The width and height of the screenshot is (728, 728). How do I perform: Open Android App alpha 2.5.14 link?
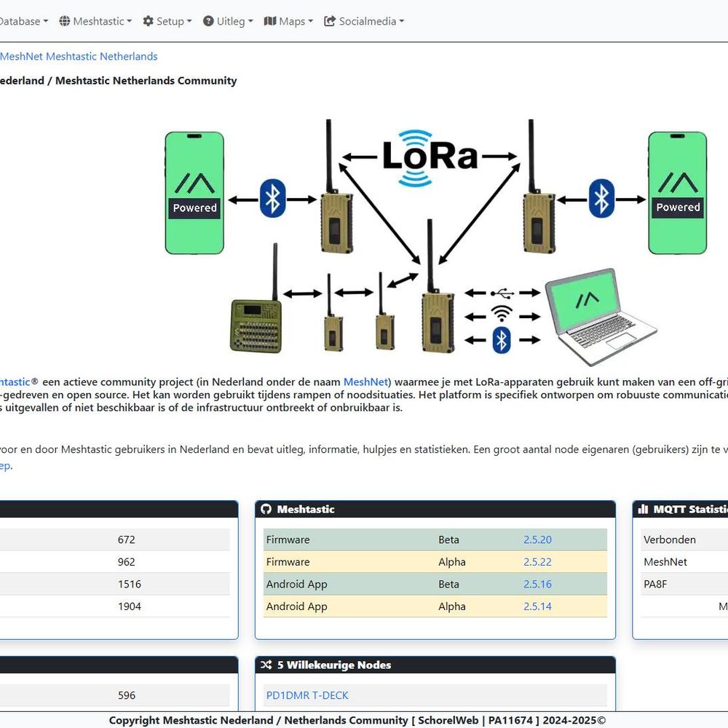pyautogui.click(x=538, y=606)
